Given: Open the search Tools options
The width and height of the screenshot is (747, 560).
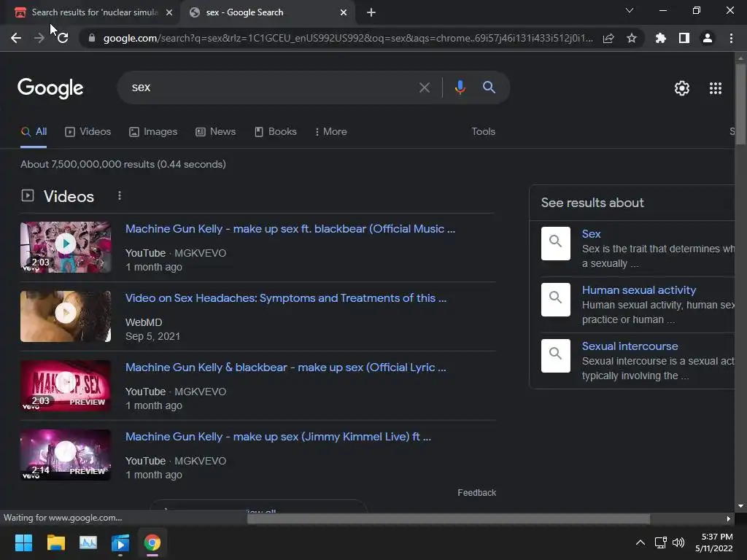Looking at the screenshot, I should pyautogui.click(x=483, y=132).
